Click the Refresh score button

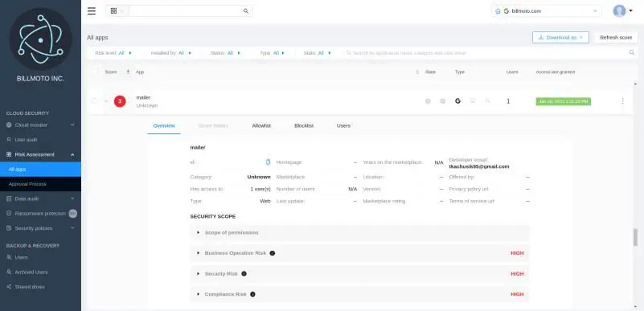pos(616,37)
